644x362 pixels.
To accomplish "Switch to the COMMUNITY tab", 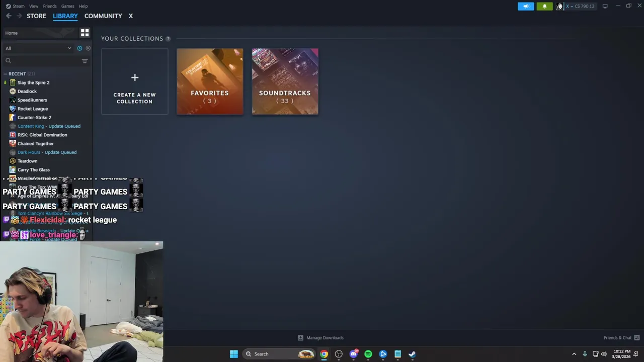I will (103, 16).
